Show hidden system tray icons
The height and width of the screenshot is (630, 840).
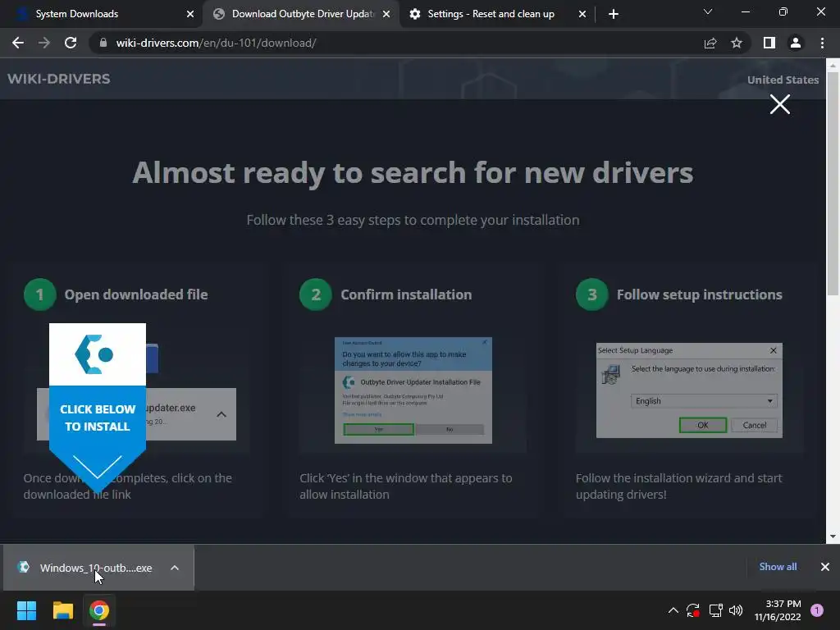click(673, 610)
